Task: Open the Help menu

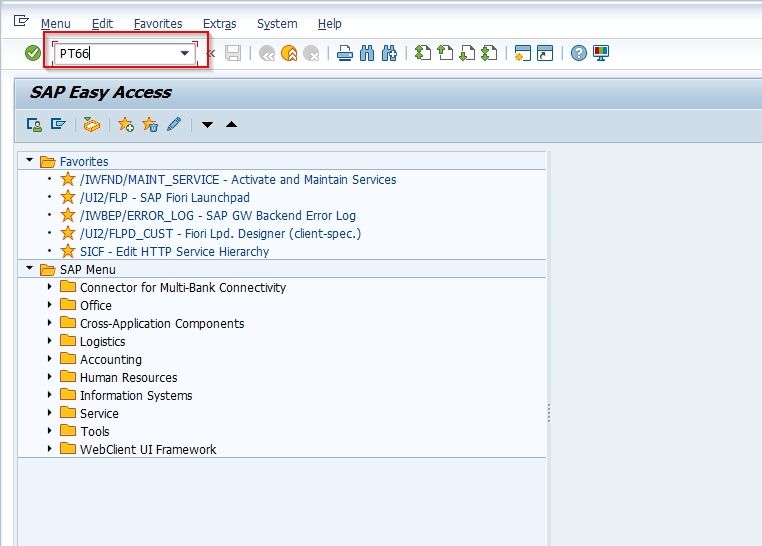Action: pyautogui.click(x=329, y=23)
